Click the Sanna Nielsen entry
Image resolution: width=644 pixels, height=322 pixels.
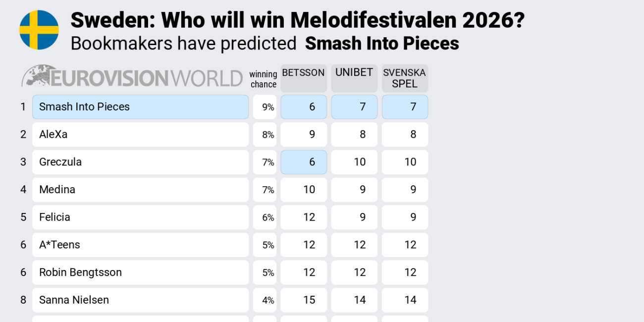pyautogui.click(x=140, y=300)
